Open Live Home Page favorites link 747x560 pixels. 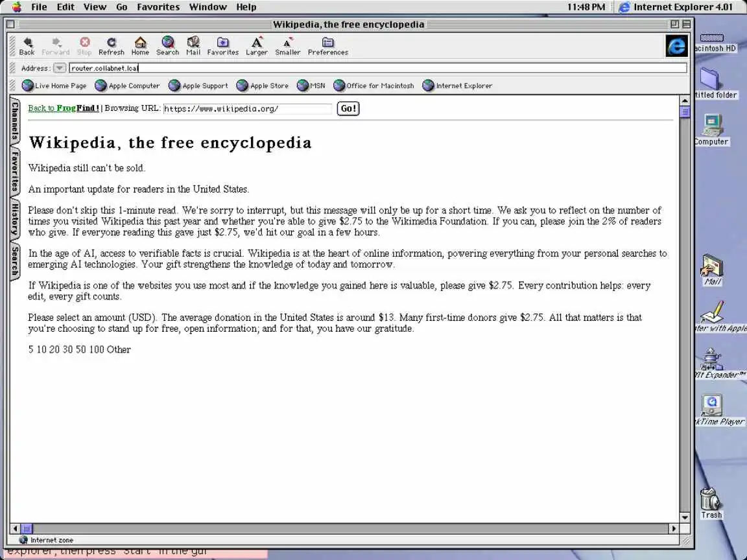coord(54,86)
